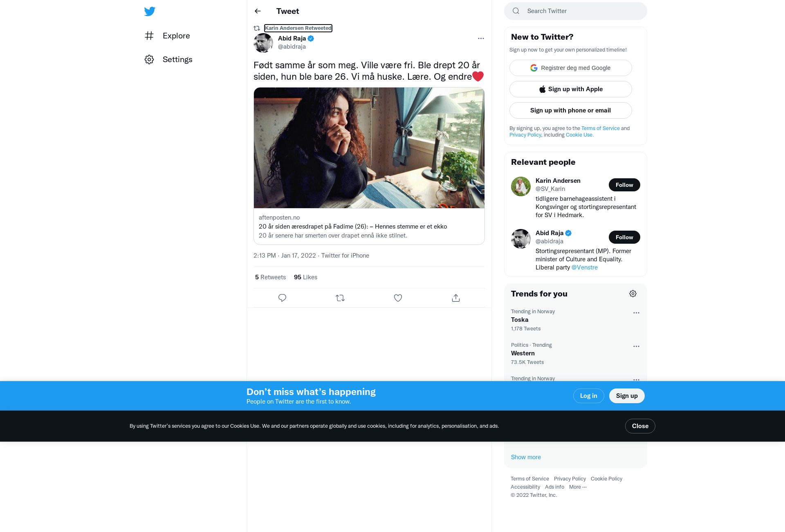Open more options for Western trend
Viewport: 785px width, 532px height.
636,346
